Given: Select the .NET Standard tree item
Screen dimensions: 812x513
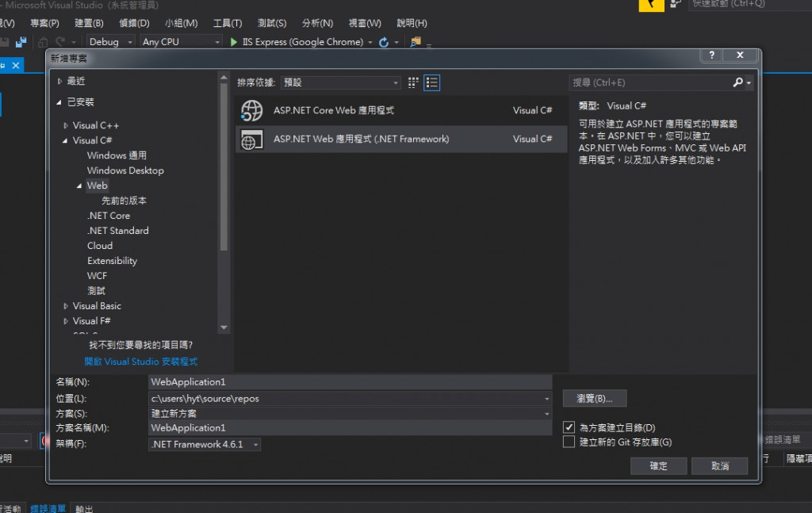Looking at the screenshot, I should click(x=118, y=231).
